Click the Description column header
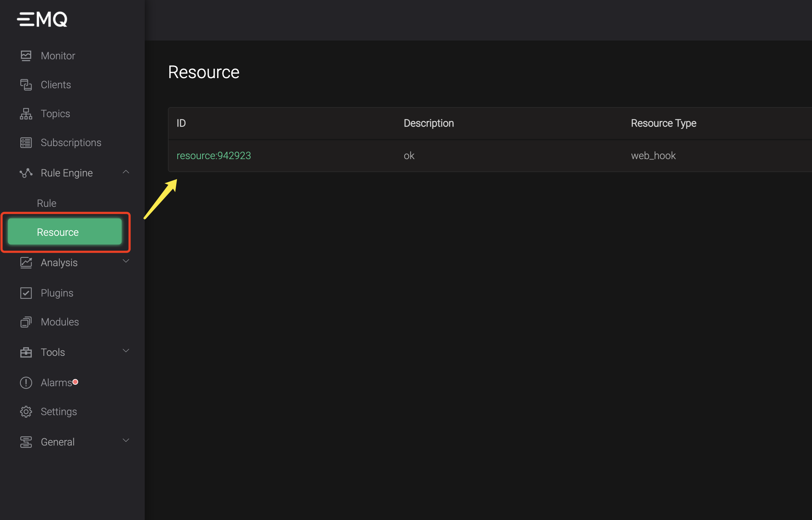 (429, 123)
